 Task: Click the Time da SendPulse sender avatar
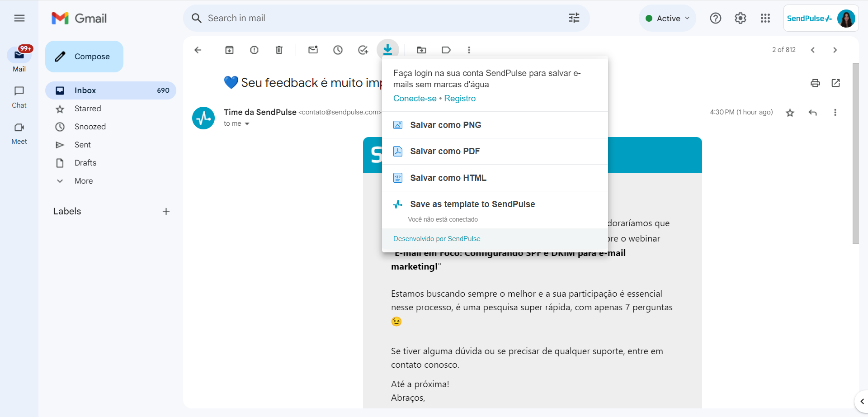203,118
